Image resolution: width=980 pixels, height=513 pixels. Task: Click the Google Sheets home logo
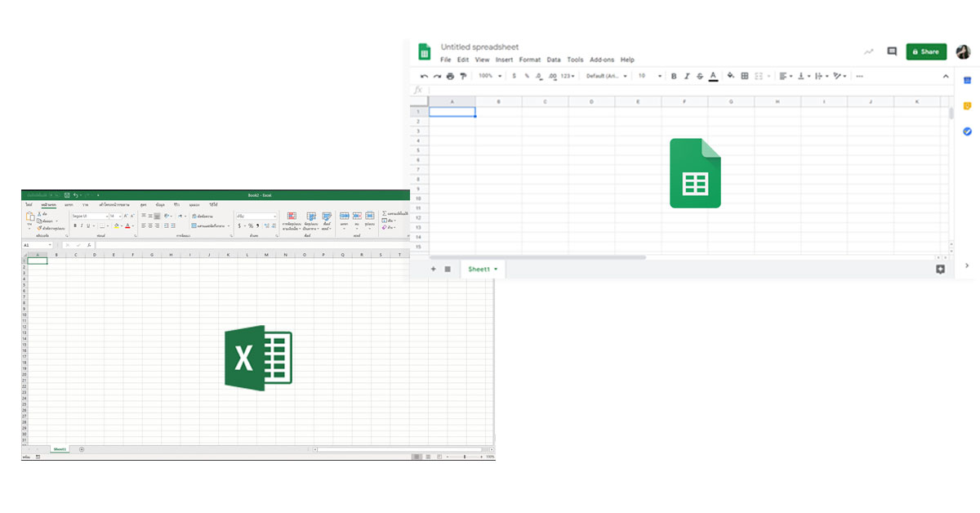[425, 51]
